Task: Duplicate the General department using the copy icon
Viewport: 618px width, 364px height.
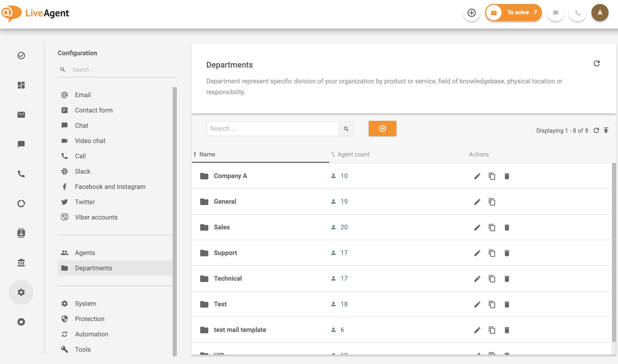Action: point(492,202)
